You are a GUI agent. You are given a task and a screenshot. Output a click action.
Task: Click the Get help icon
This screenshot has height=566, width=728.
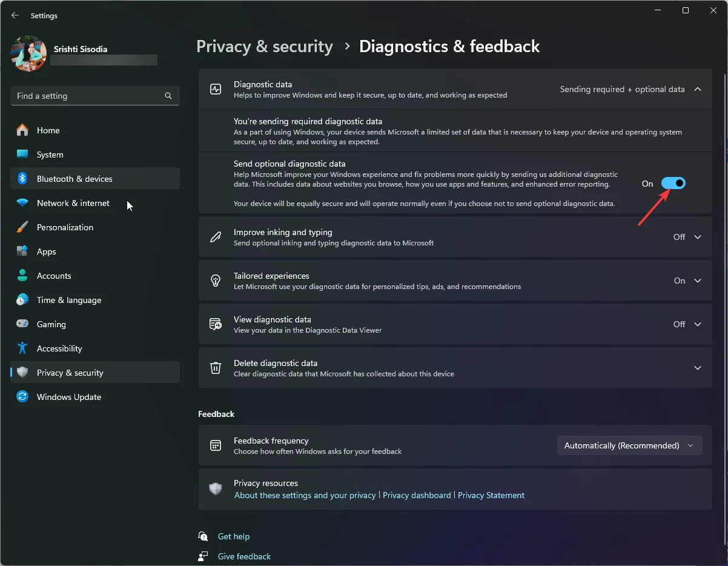[203, 536]
